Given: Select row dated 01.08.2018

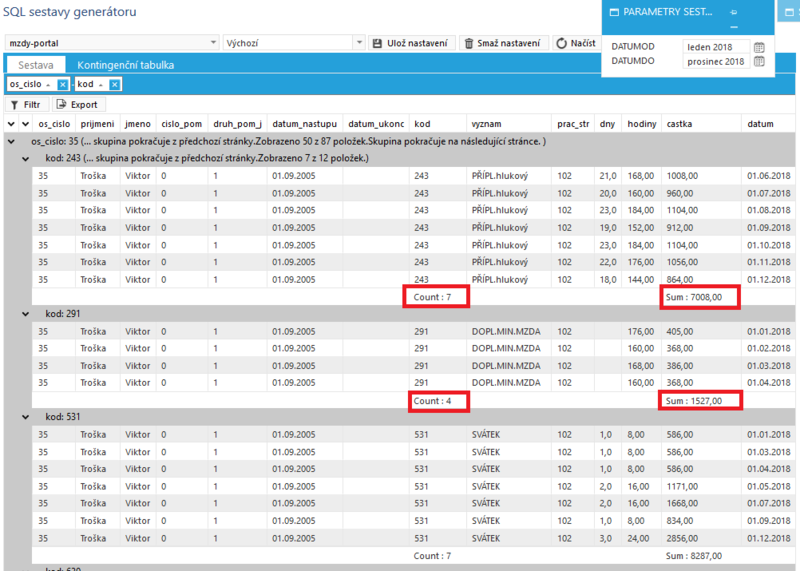Looking at the screenshot, I should 413,210.
